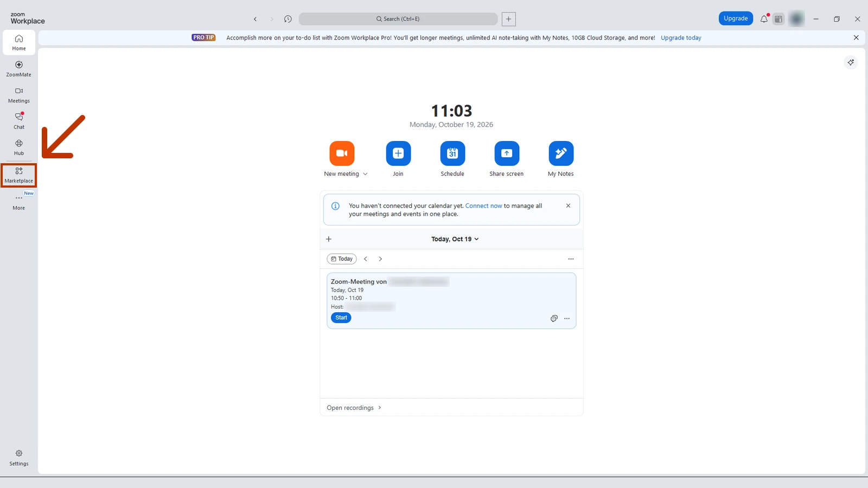Open Hub from the sidebar
868x488 pixels.
point(19,147)
